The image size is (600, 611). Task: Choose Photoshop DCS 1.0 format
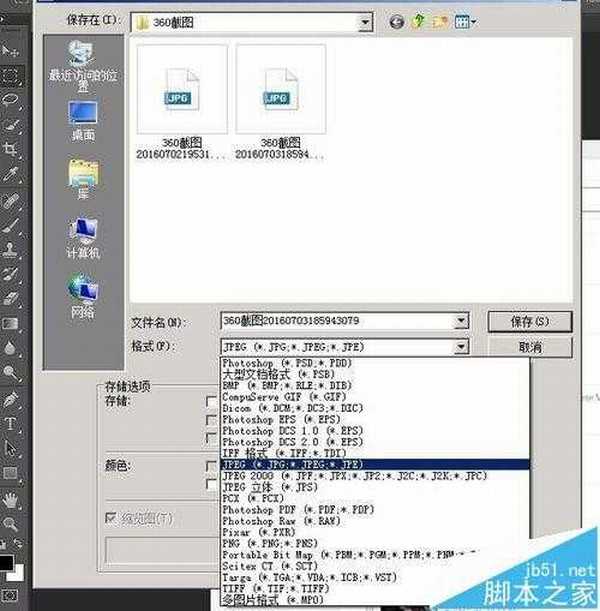click(375, 431)
